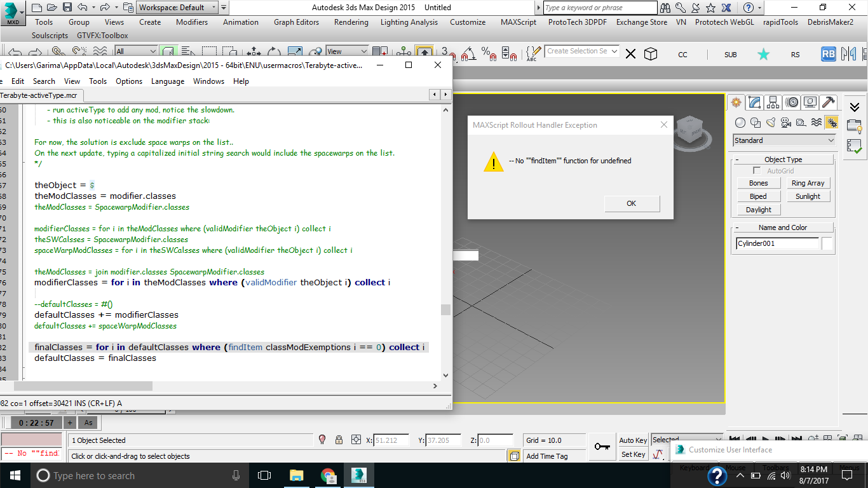Open the Selected key filter dropdown
The height and width of the screenshot is (488, 868).
(x=688, y=439)
